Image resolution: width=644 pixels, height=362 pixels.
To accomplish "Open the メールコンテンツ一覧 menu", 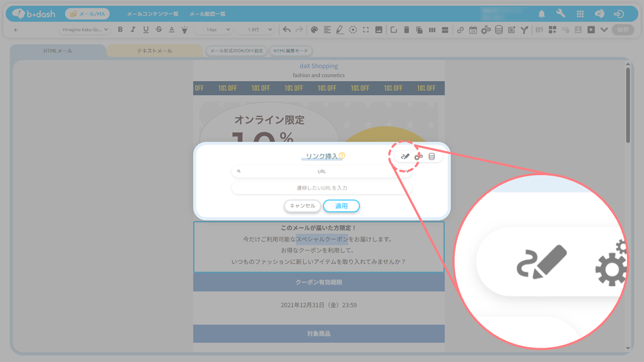I will tap(153, 14).
